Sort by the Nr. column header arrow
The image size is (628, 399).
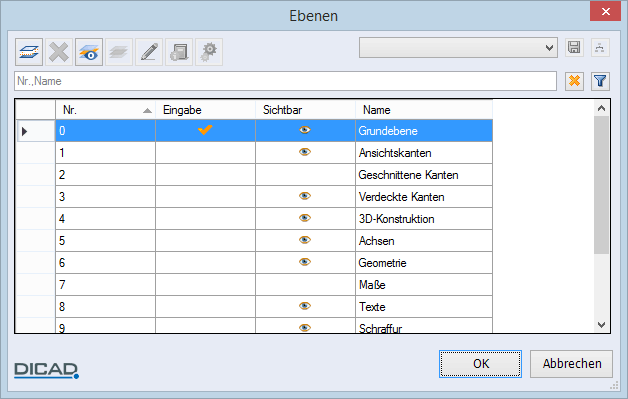(x=147, y=111)
